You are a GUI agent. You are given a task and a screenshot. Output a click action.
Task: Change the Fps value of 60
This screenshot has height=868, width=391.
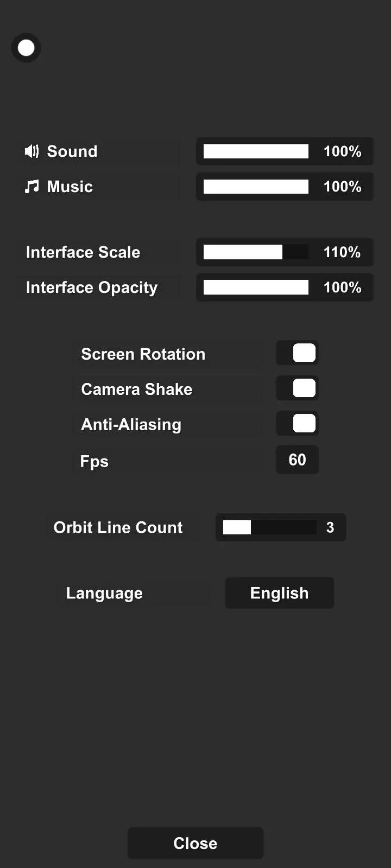[x=297, y=460]
